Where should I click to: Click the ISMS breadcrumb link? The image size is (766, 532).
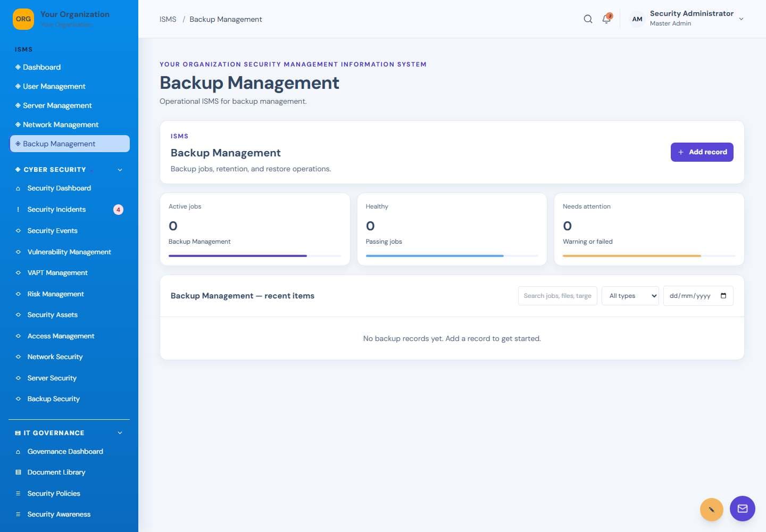(168, 19)
